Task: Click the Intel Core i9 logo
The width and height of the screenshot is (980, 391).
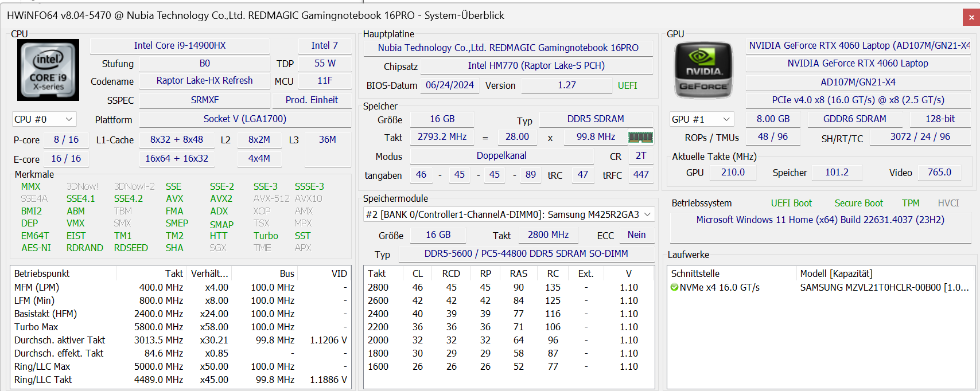Action: click(48, 70)
